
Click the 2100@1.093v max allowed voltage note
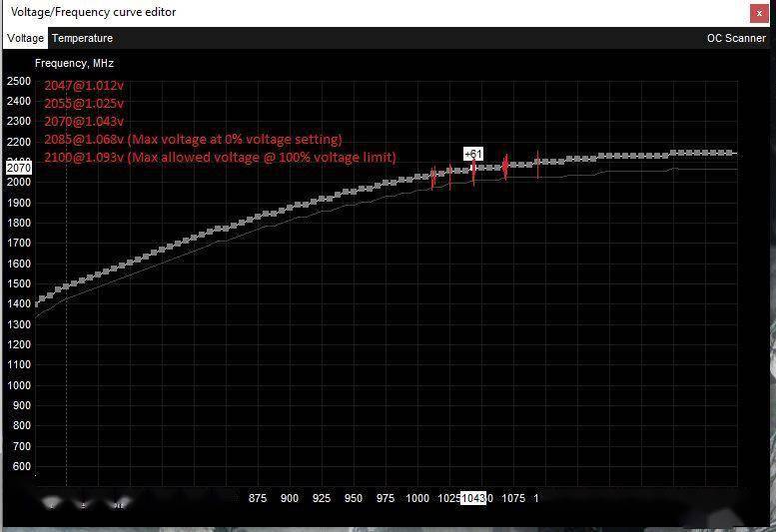point(220,158)
